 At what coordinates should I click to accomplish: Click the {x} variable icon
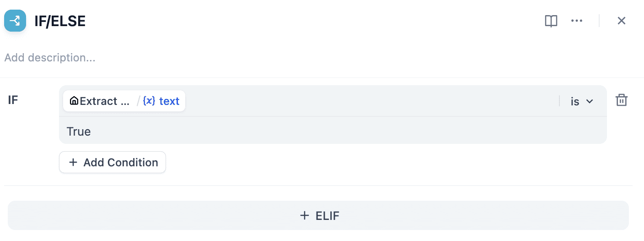[149, 101]
